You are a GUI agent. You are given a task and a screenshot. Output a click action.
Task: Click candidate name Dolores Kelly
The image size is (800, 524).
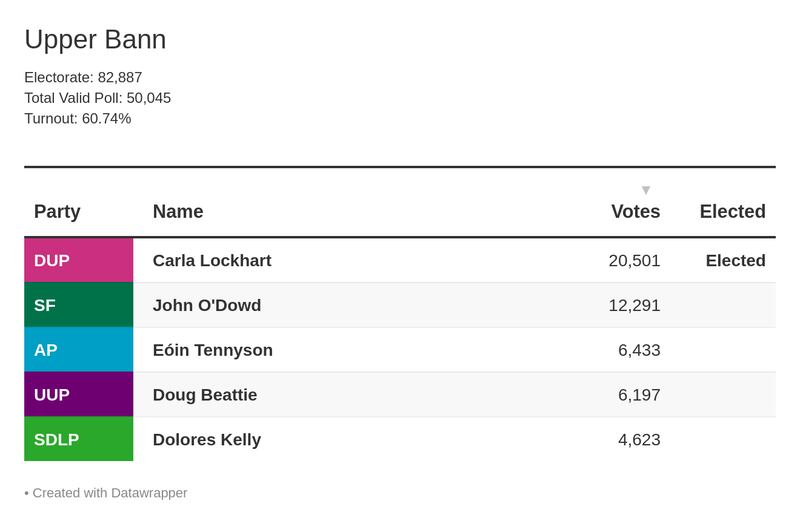click(207, 440)
